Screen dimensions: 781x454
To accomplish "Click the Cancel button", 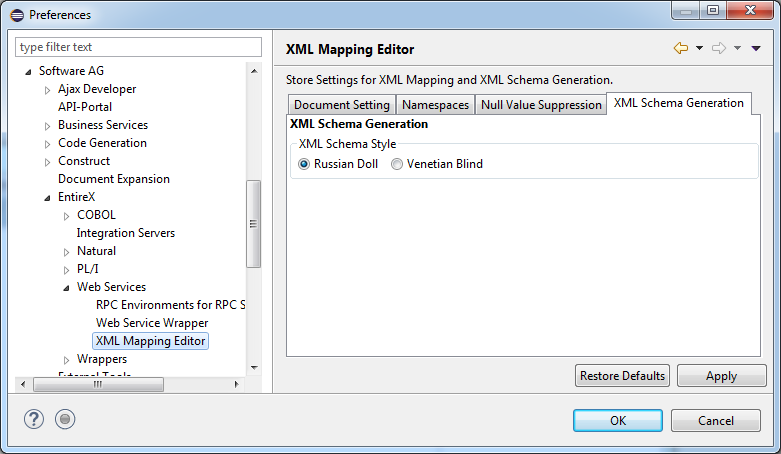I will pyautogui.click(x=716, y=421).
